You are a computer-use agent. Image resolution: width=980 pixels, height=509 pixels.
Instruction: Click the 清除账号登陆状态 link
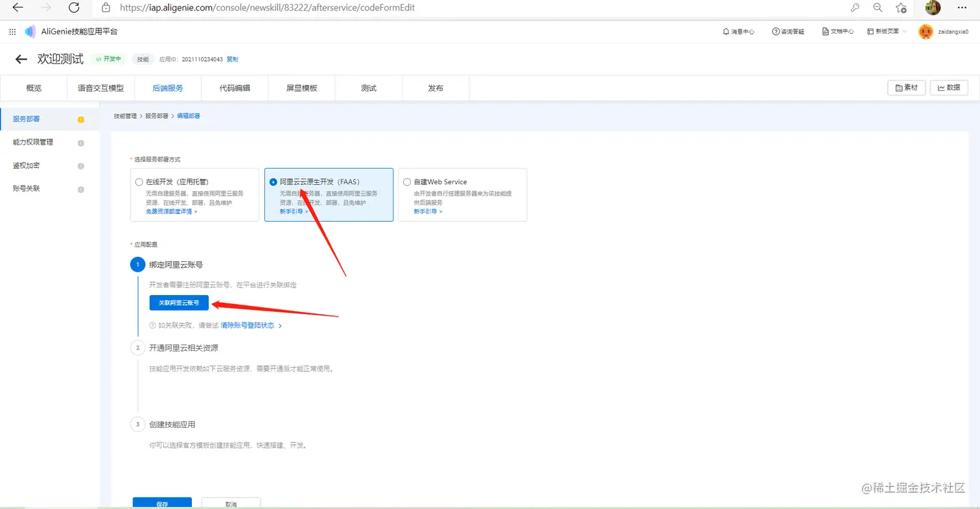point(251,326)
